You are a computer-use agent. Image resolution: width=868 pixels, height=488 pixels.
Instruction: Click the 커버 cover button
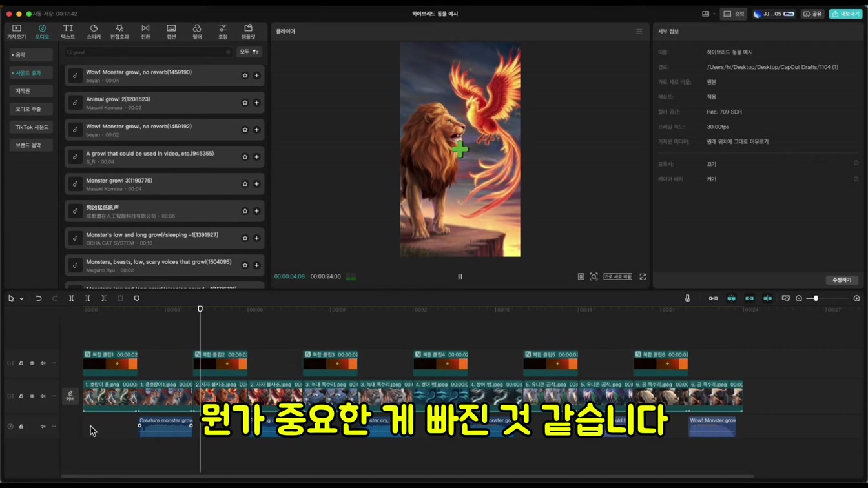[x=70, y=396]
